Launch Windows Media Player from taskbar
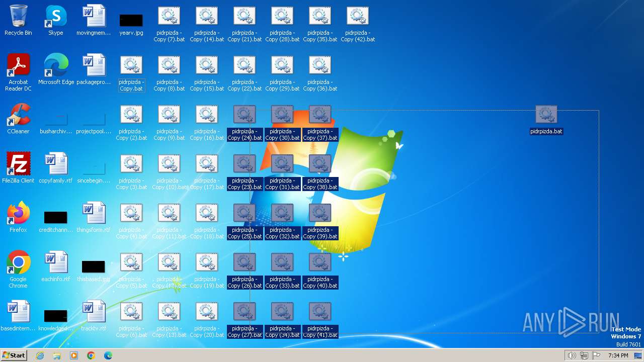Image resolution: width=644 pixels, height=362 pixels. tap(74, 355)
